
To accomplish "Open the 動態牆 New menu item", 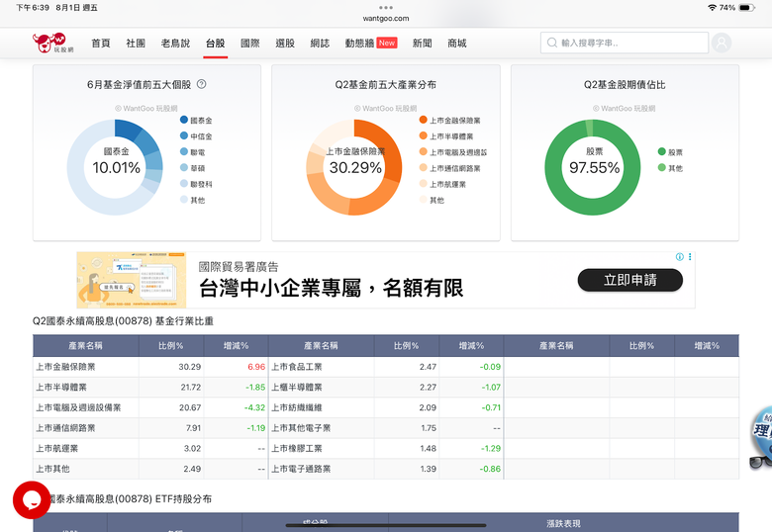I will click(371, 44).
